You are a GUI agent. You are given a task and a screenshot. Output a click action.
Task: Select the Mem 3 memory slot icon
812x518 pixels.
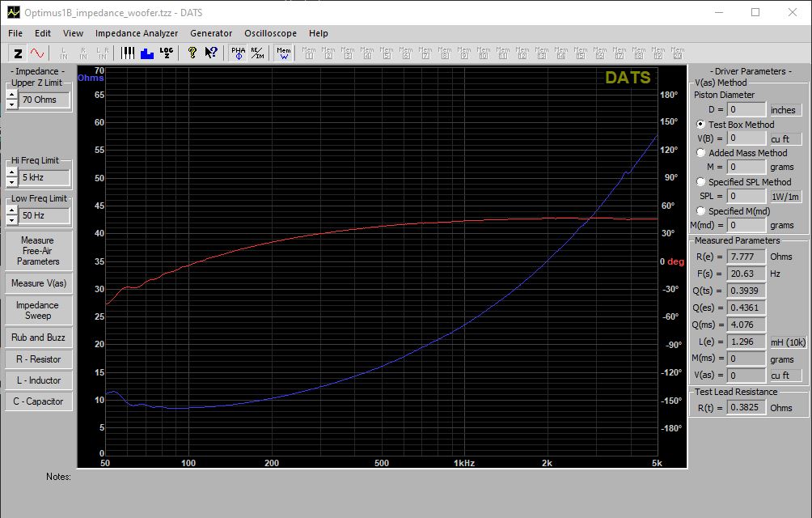point(348,53)
